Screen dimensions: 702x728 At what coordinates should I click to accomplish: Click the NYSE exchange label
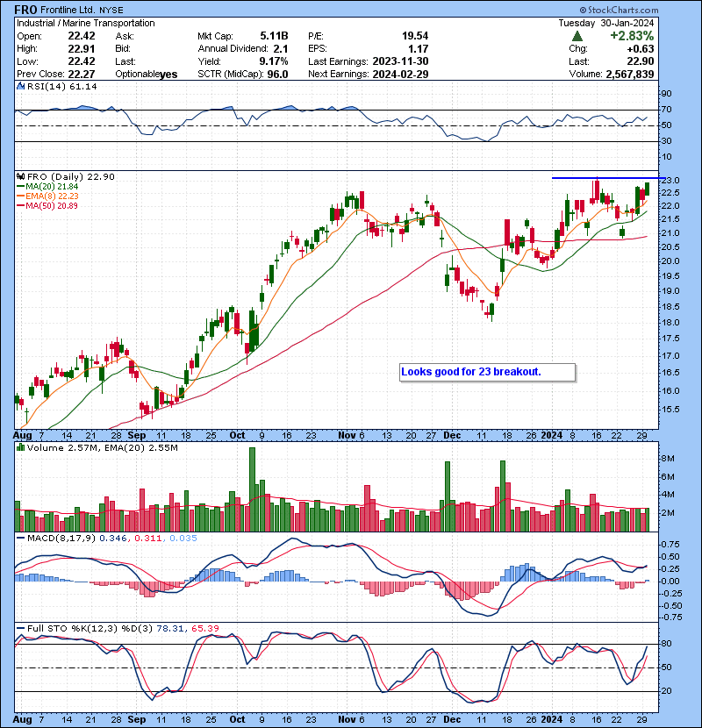[x=111, y=11]
